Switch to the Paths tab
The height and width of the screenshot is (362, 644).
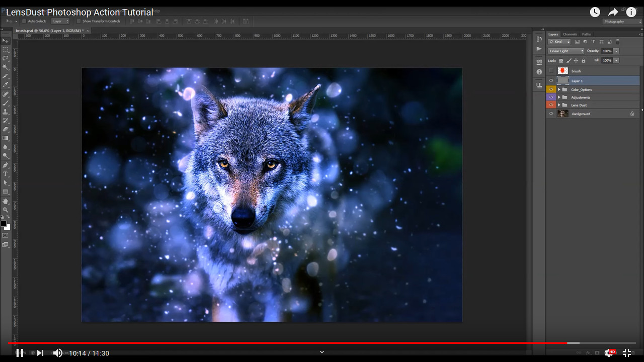586,34
